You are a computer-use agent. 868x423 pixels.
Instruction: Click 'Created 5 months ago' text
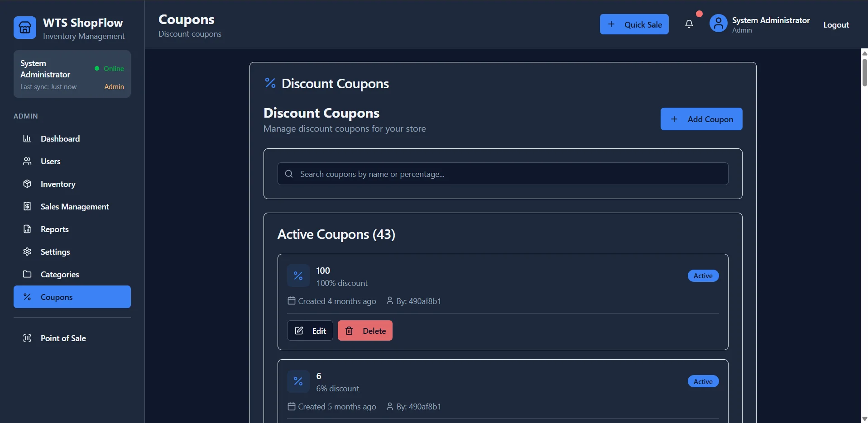click(x=337, y=407)
